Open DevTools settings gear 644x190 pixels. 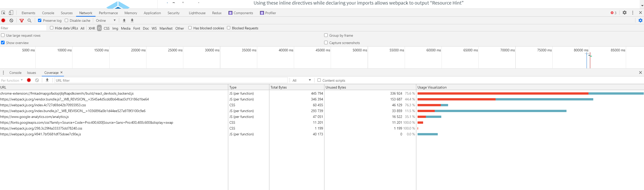click(624, 13)
